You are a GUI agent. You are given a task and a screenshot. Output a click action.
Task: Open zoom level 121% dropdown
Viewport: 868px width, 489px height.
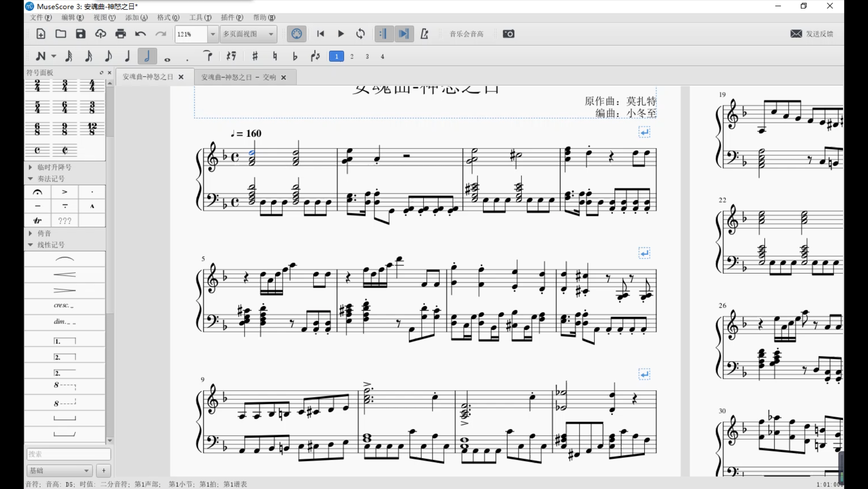click(x=212, y=34)
